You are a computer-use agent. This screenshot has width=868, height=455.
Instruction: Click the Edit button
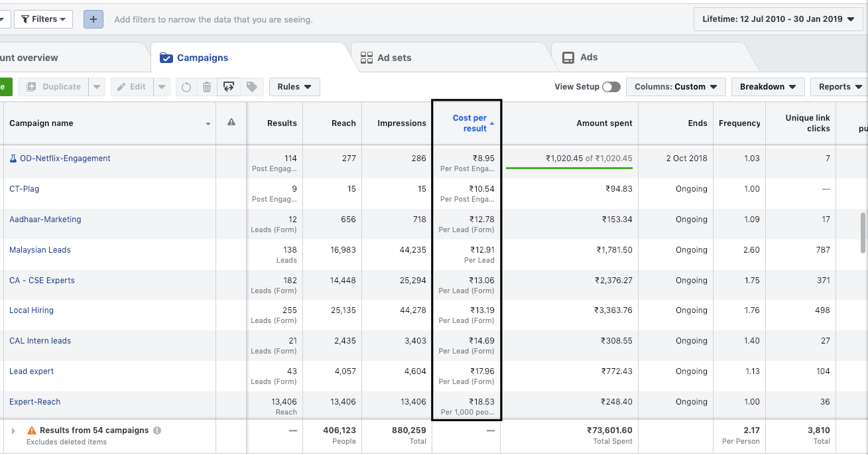133,87
